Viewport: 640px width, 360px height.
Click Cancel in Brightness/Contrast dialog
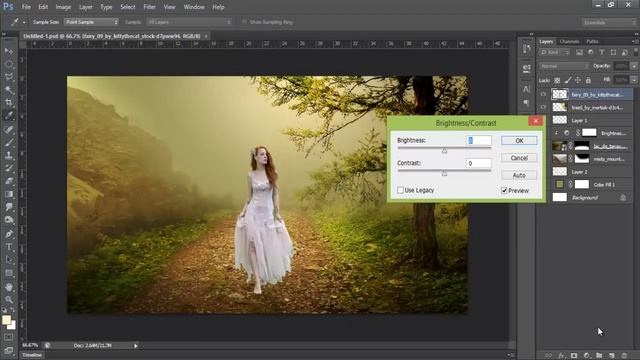pyautogui.click(x=519, y=158)
